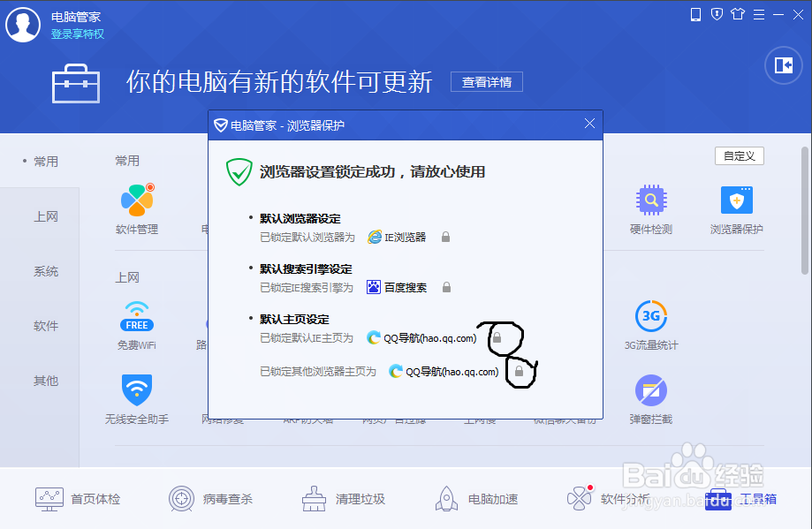Open the 登录享特权 login link

(x=78, y=34)
